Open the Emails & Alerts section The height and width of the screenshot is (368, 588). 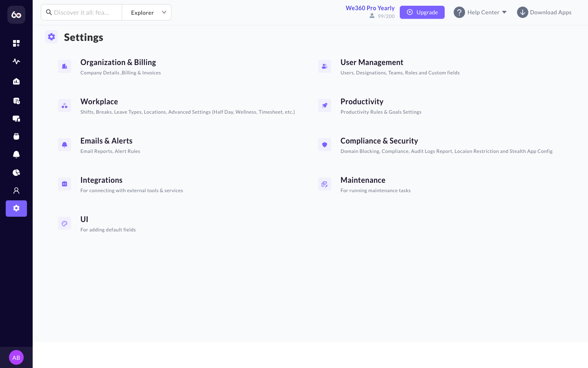click(x=106, y=141)
